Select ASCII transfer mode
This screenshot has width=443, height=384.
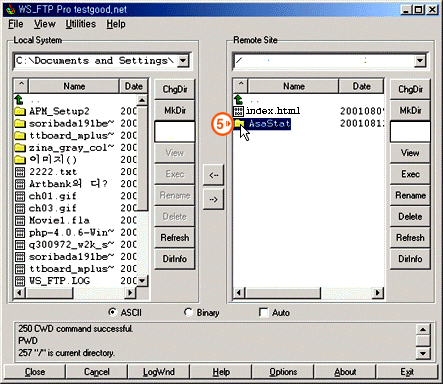click(x=112, y=312)
